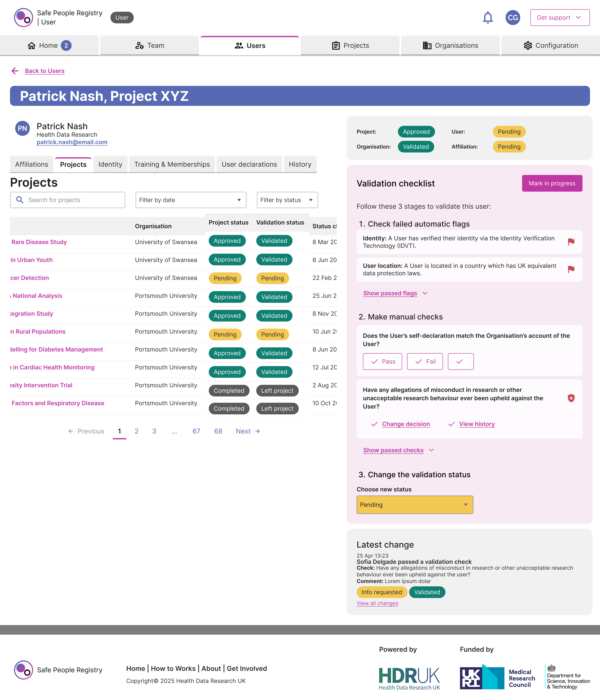
Task: Click the Search for projects field
Action: [x=68, y=200]
